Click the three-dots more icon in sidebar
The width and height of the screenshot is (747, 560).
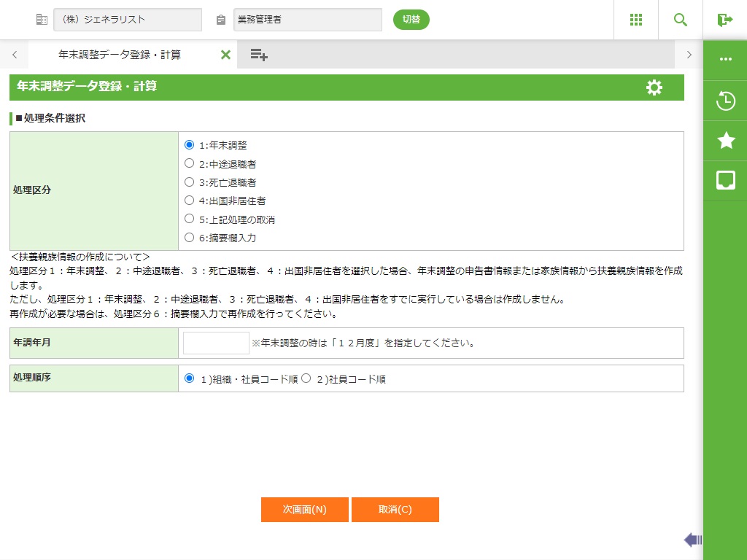coord(725,60)
